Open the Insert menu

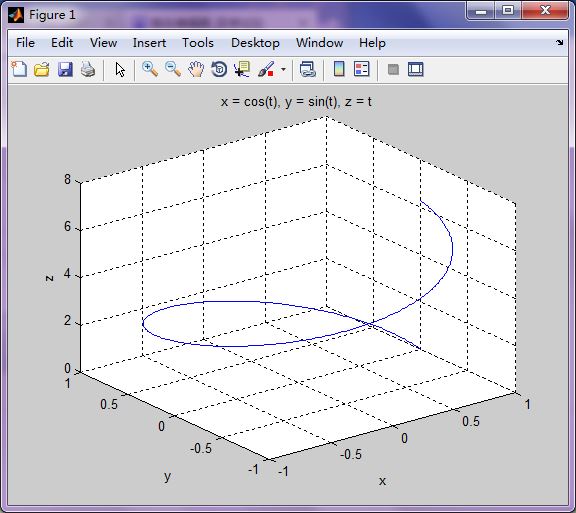click(x=149, y=43)
